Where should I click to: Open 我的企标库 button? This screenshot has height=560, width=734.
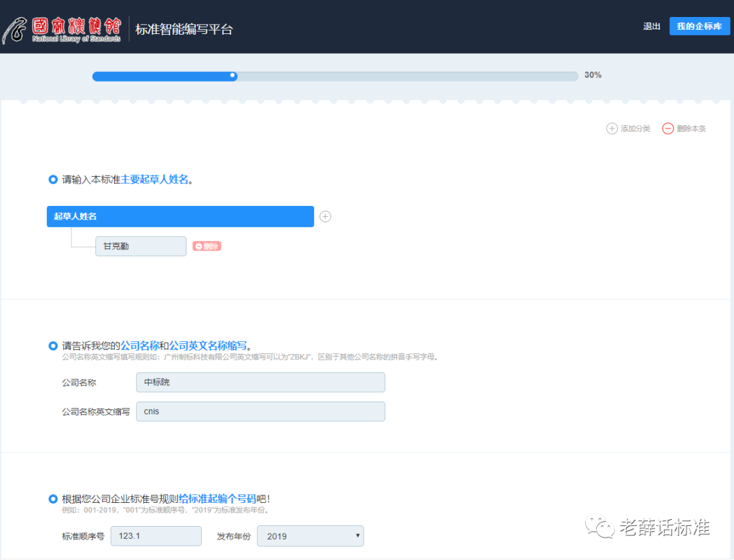coord(699,27)
